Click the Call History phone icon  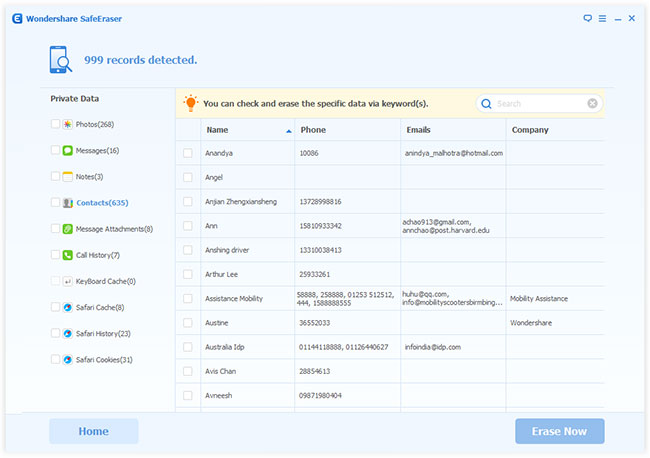pos(67,255)
